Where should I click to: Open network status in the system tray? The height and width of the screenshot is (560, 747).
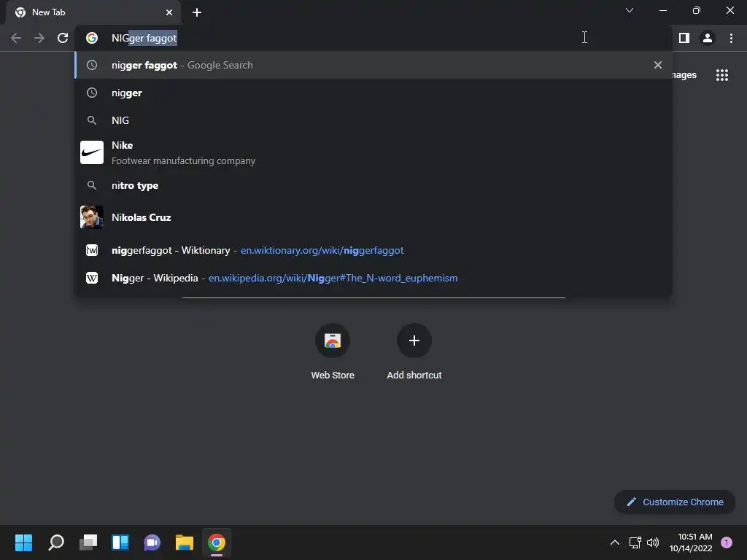[x=635, y=542]
